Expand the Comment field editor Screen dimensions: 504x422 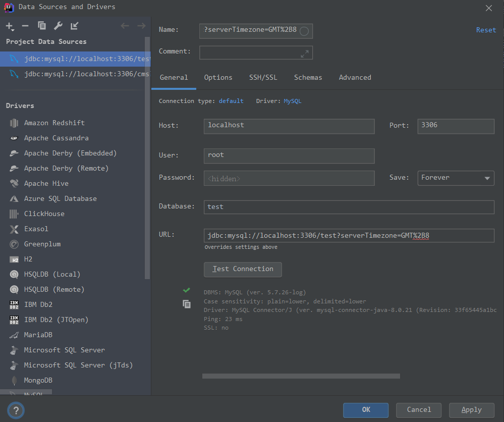[x=305, y=53]
